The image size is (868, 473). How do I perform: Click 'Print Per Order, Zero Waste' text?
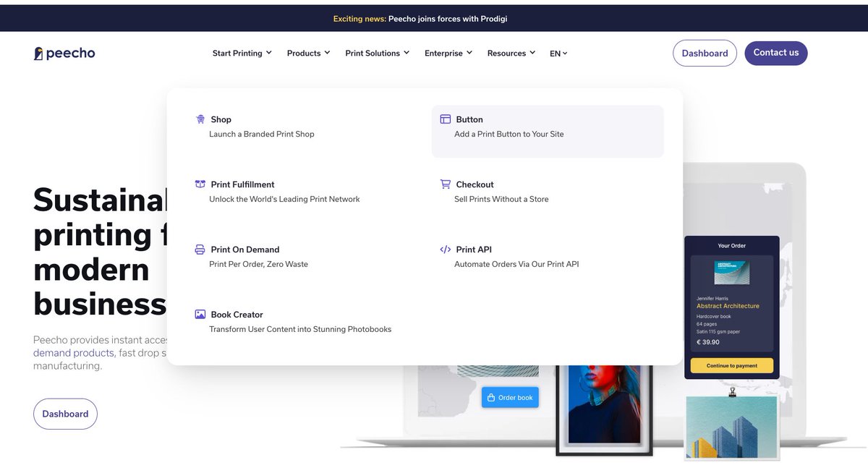258,264
